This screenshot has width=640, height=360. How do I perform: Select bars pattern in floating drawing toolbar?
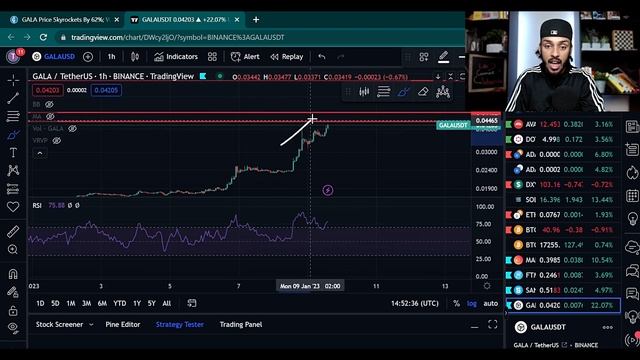pyautogui.click(x=364, y=92)
